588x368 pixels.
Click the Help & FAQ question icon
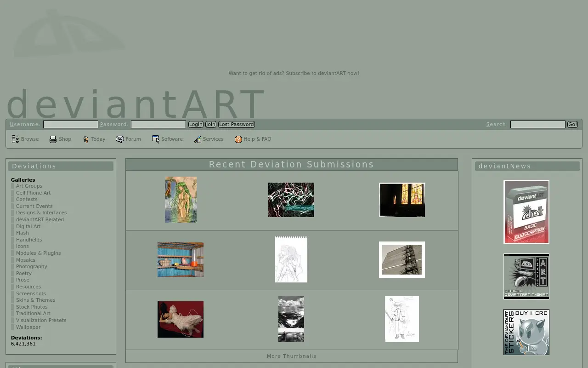[x=238, y=139]
